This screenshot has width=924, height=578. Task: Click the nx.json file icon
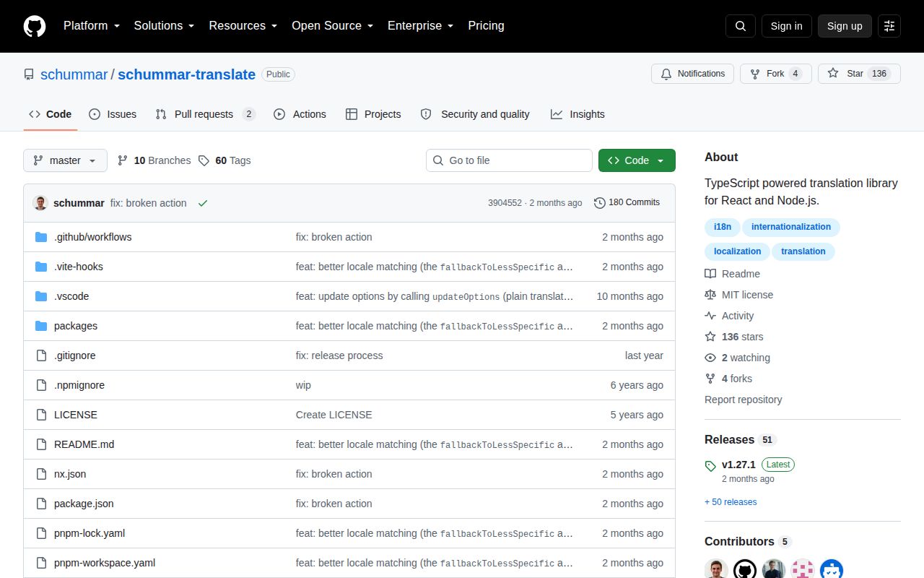coord(41,474)
